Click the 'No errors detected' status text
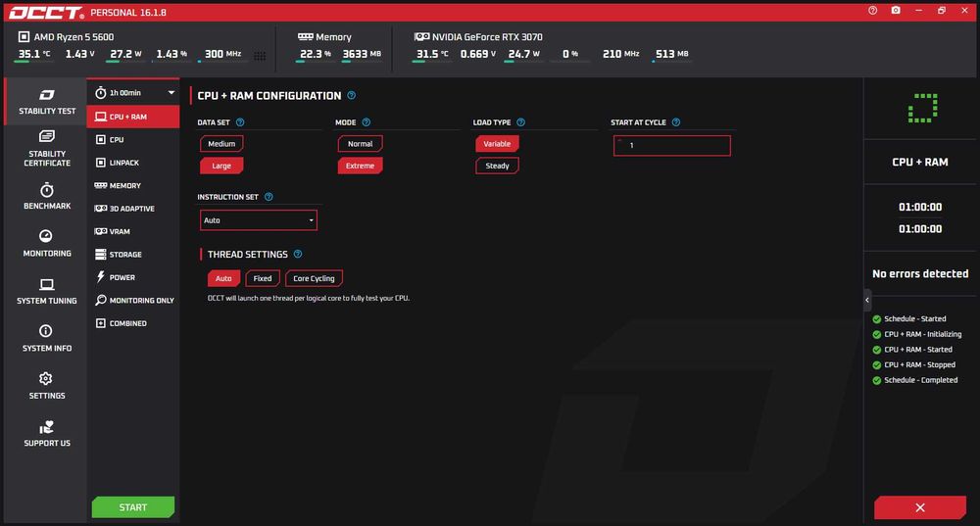This screenshot has height=526, width=980. coord(920,273)
